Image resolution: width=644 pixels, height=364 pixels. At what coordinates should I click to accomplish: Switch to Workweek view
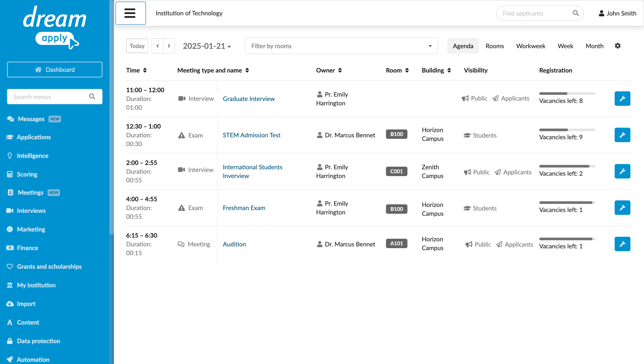coord(531,46)
